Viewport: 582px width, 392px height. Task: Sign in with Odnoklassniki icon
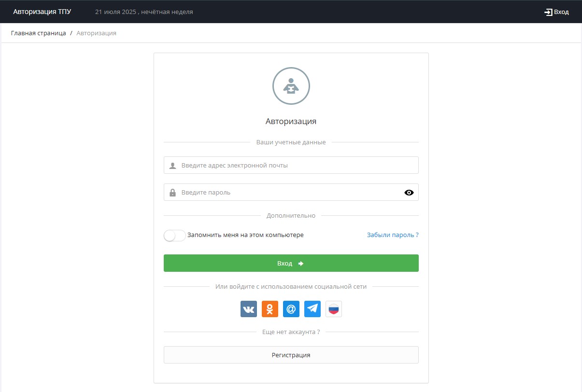pos(270,309)
